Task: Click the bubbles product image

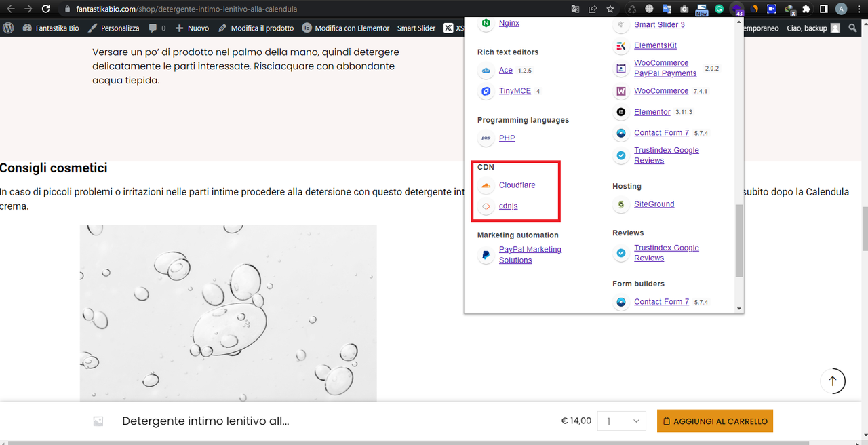Action: click(x=228, y=313)
